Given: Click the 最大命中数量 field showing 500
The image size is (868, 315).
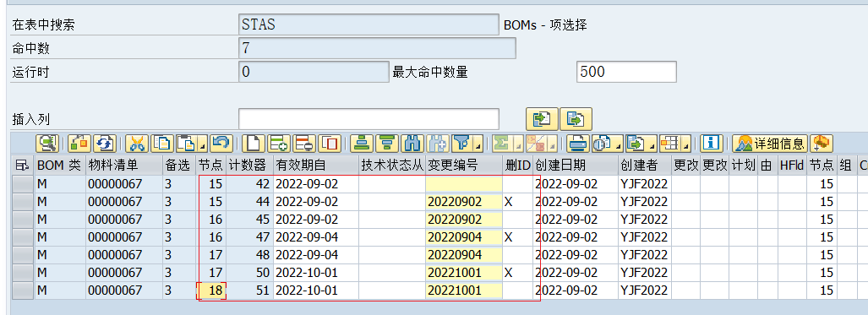Looking at the screenshot, I should (x=626, y=72).
